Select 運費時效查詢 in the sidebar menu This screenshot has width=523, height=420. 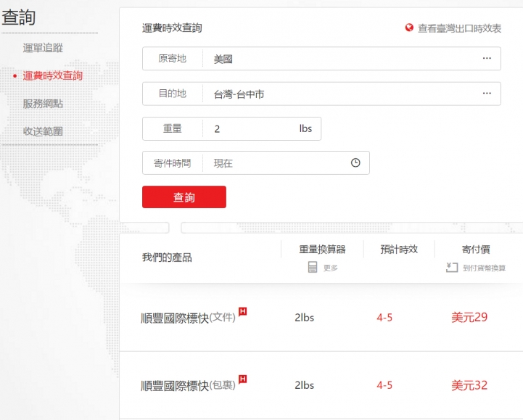point(53,75)
